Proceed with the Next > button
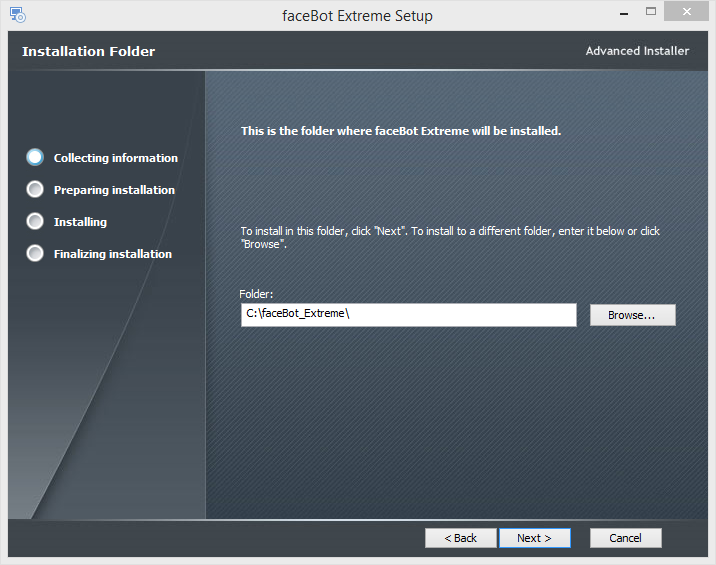 [535, 538]
